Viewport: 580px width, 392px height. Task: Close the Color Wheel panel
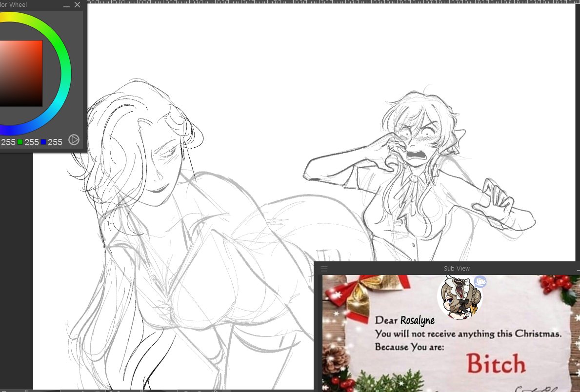pyautogui.click(x=77, y=5)
